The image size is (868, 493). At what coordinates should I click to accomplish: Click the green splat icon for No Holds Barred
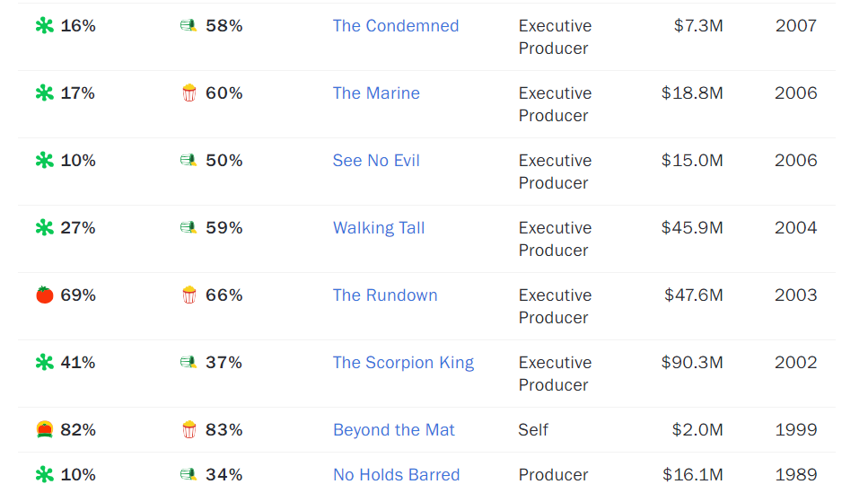click(x=44, y=474)
